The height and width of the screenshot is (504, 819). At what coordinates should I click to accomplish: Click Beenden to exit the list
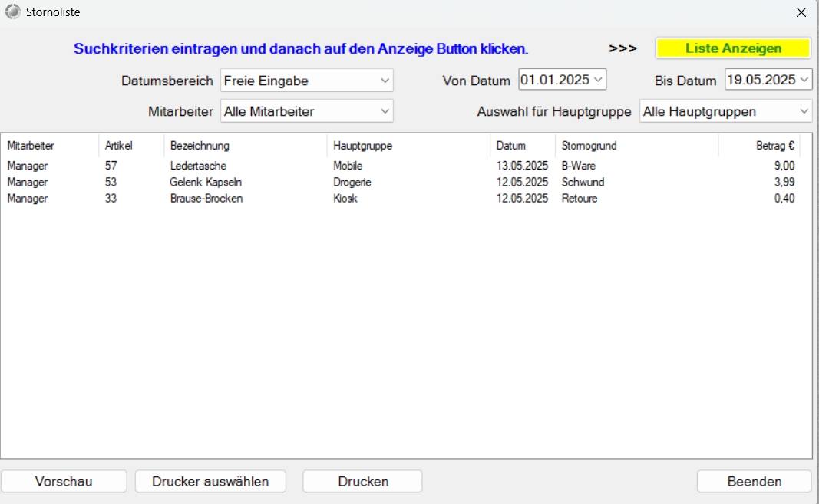[x=754, y=482]
